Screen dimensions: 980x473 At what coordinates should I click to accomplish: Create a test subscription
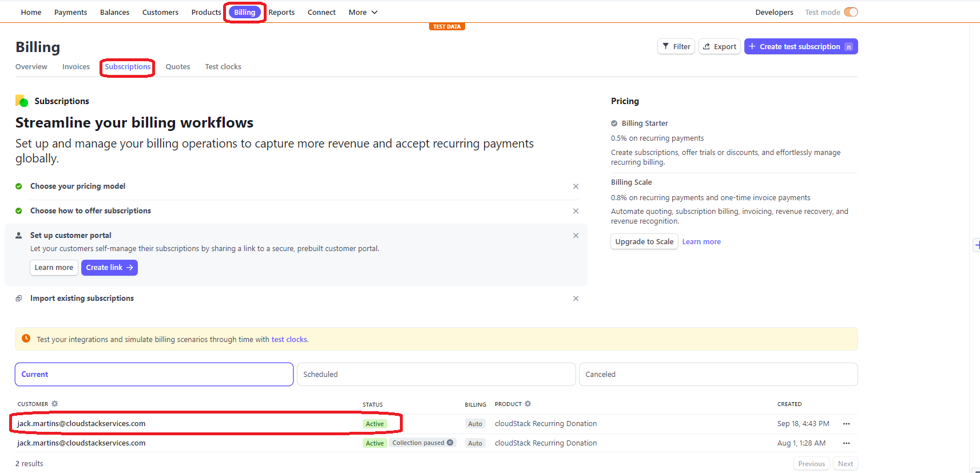click(x=801, y=46)
